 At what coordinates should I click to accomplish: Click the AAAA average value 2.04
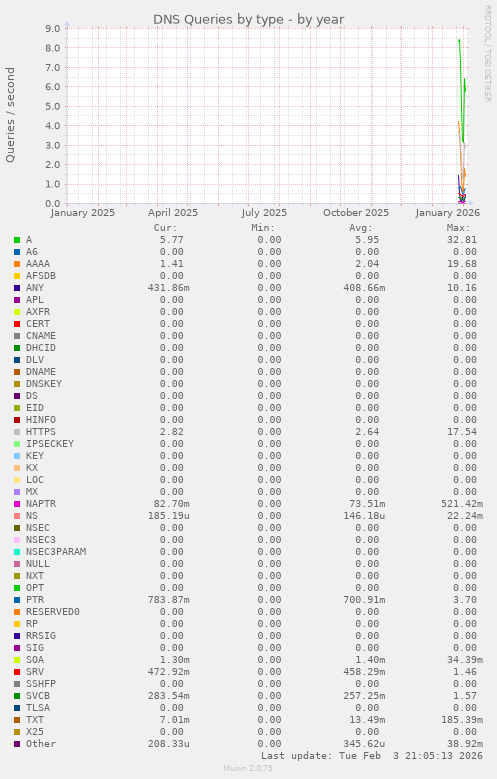[x=367, y=264]
